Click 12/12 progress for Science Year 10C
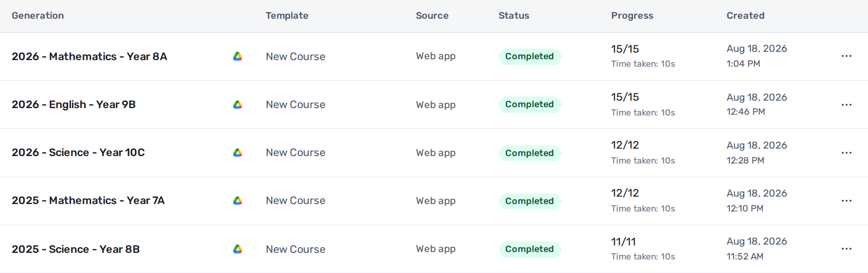 (x=625, y=145)
